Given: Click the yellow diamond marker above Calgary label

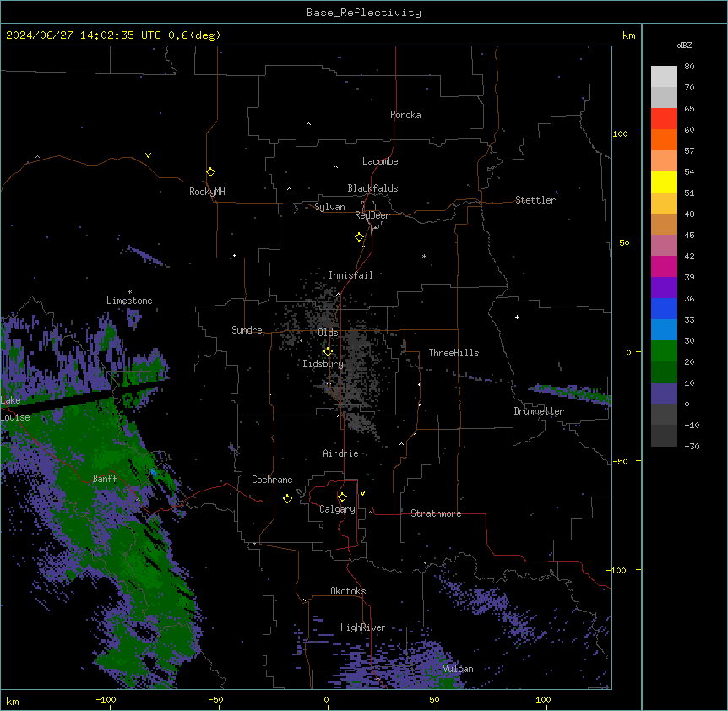Looking at the screenshot, I should [342, 497].
